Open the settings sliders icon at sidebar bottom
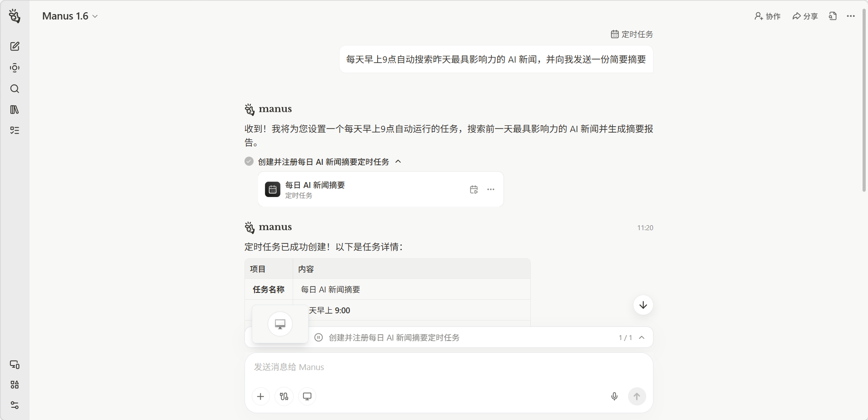 (15, 405)
